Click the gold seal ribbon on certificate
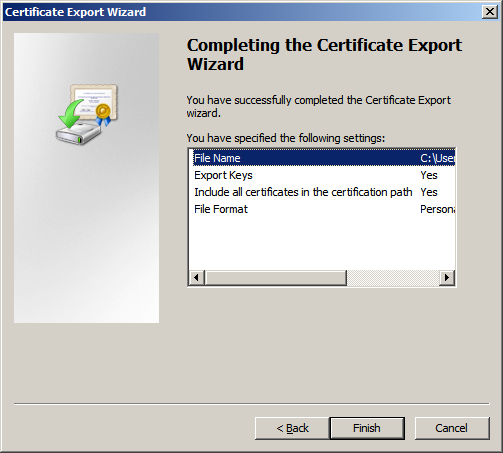503x453 pixels. [103, 114]
